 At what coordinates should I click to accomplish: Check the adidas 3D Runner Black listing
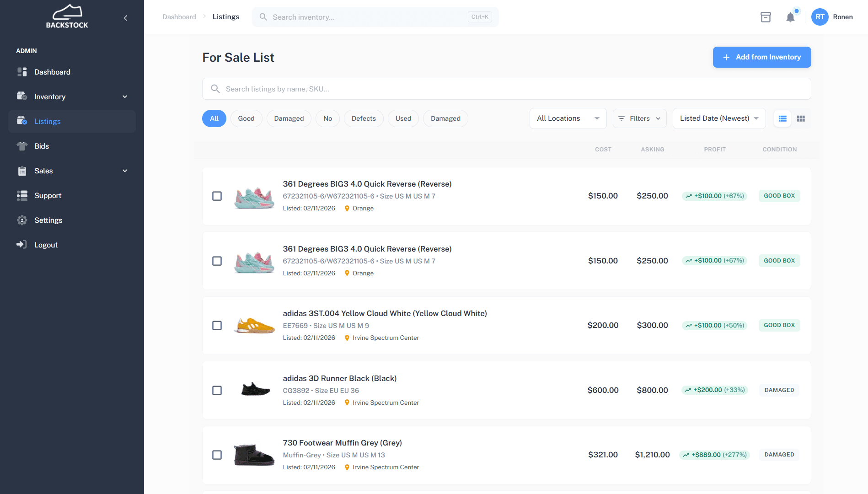[217, 390]
